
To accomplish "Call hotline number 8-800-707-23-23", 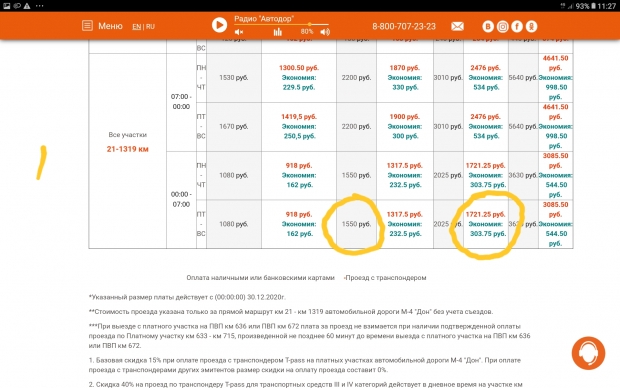I will 404,26.
